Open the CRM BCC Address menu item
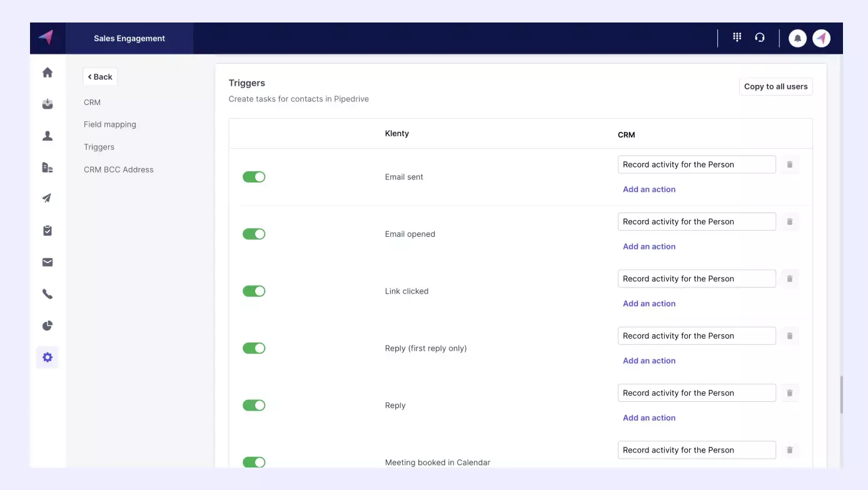This screenshot has width=868, height=490. 119,169
